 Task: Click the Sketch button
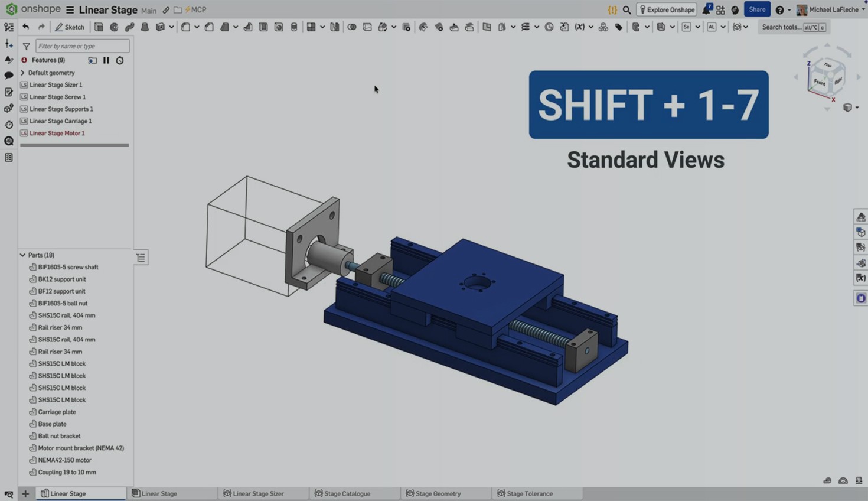tap(70, 27)
